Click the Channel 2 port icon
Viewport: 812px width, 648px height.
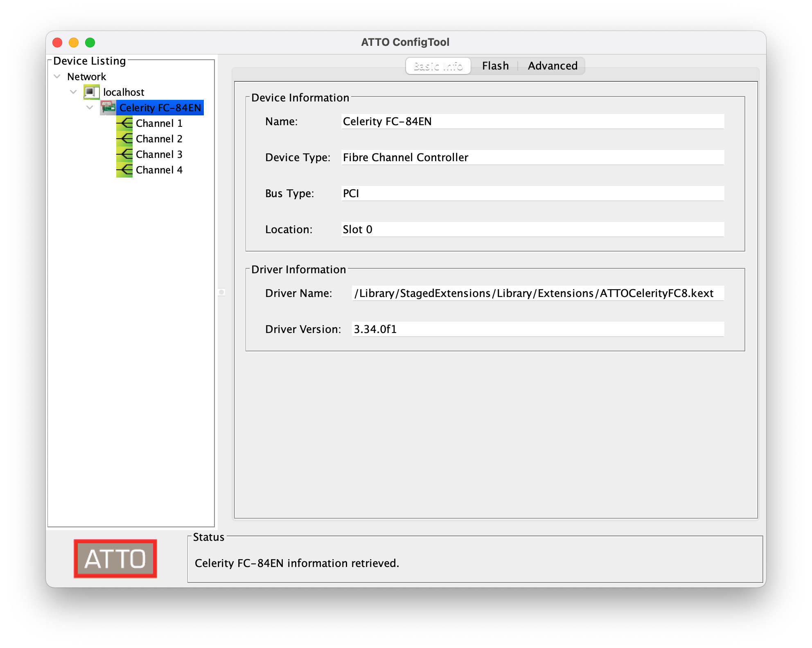click(x=124, y=139)
